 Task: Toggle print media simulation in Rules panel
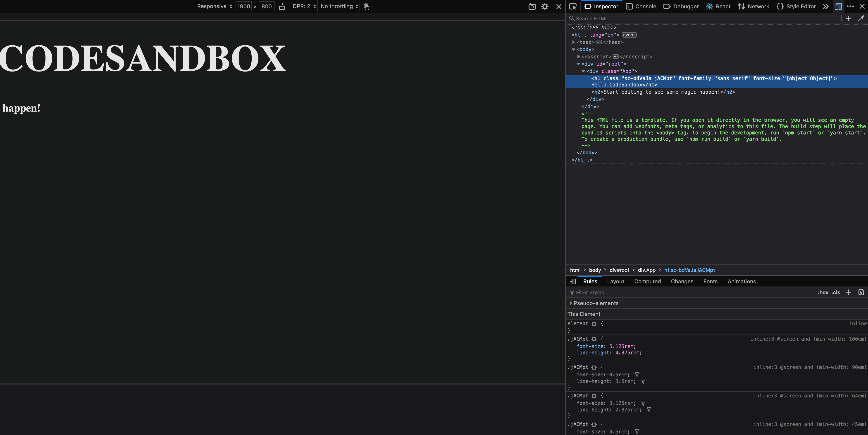(861, 292)
